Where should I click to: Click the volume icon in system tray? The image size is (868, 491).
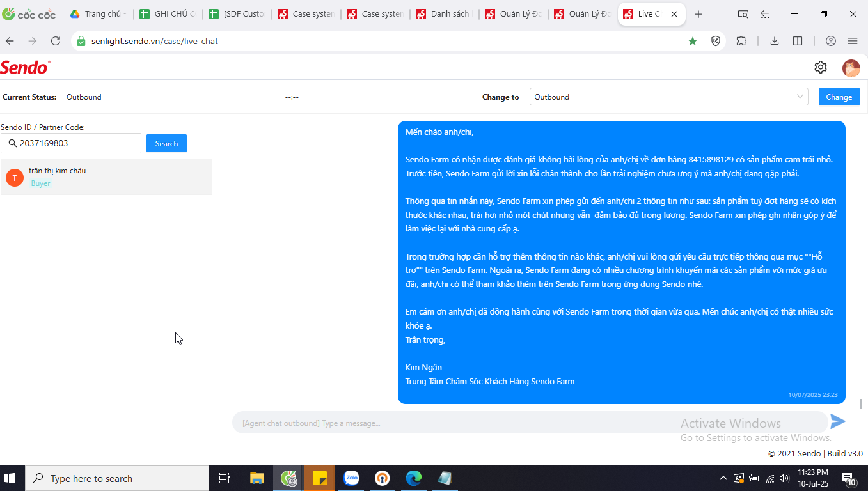pyautogui.click(x=785, y=478)
